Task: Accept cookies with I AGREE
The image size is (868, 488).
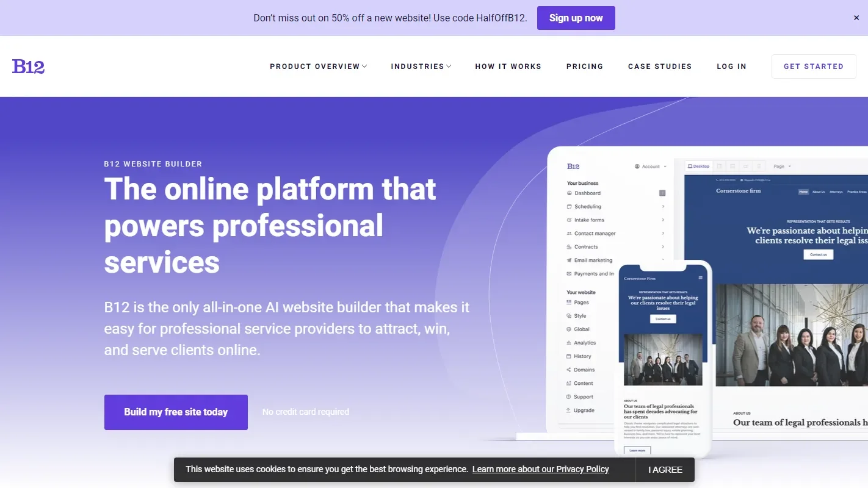Action: (x=665, y=470)
